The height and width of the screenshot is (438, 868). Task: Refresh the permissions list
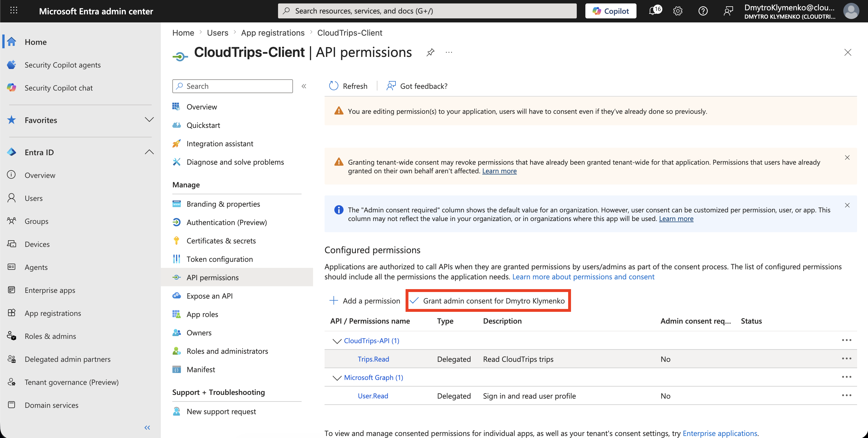(348, 86)
